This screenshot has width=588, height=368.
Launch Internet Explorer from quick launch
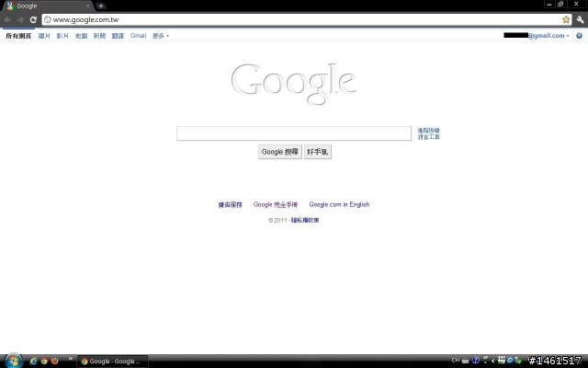click(x=33, y=361)
